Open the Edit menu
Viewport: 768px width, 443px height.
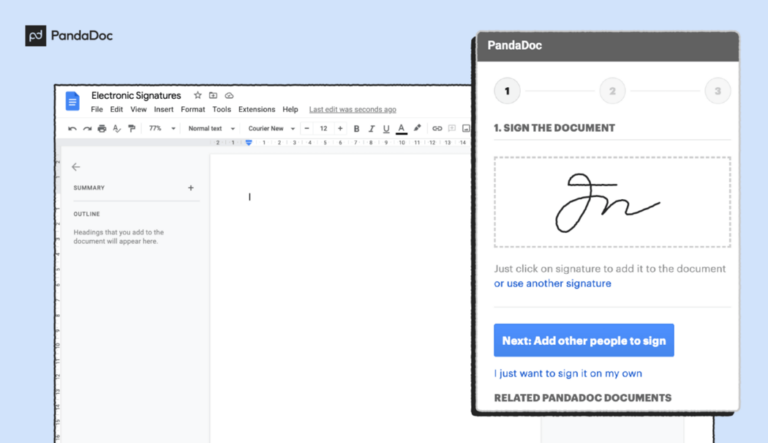click(x=117, y=109)
